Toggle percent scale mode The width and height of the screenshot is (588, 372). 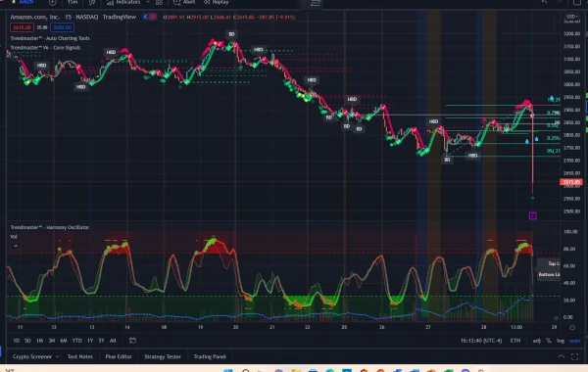click(548, 341)
